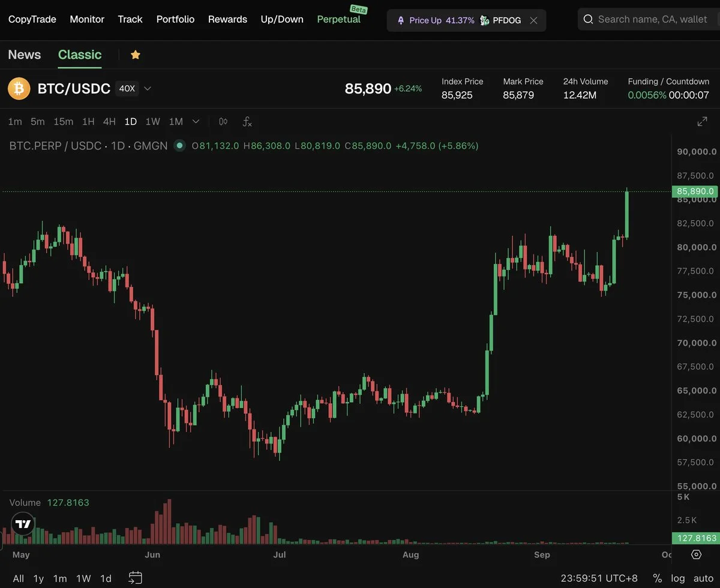This screenshot has height=588, width=720.
Task: Click the Funding rate 0.0056%
Action: (x=647, y=95)
